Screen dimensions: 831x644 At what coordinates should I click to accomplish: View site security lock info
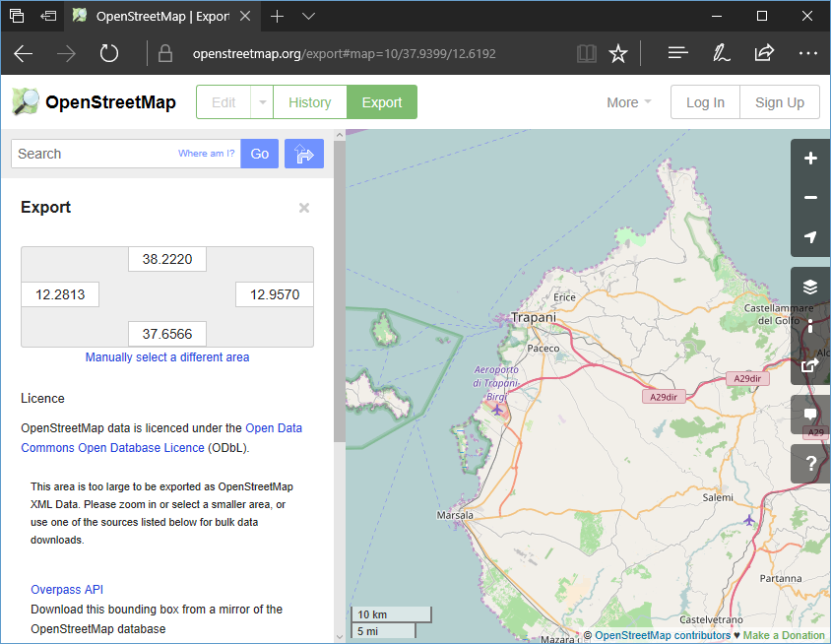[x=165, y=53]
